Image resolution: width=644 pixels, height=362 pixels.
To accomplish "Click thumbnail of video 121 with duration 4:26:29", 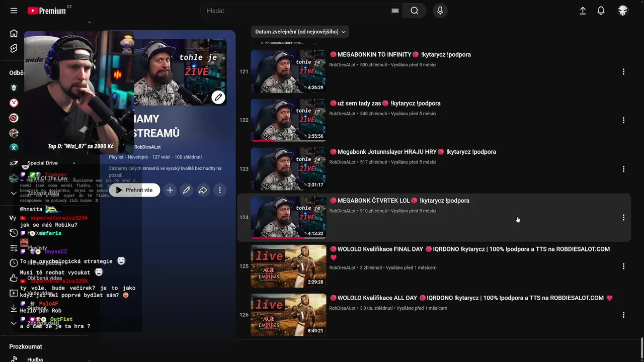I will click(x=288, y=71).
